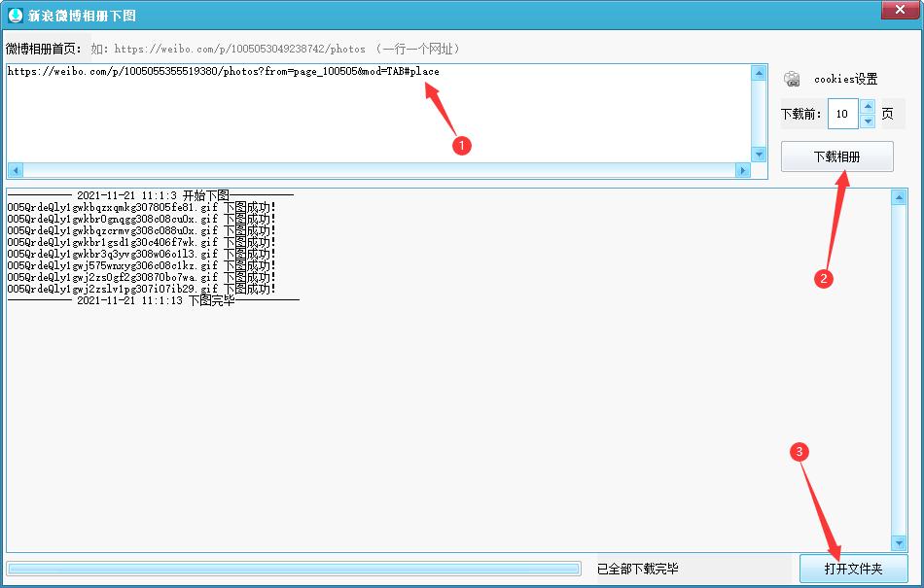Close the 新浪微博相册下图 window
The height and width of the screenshot is (588, 924).
tap(900, 10)
